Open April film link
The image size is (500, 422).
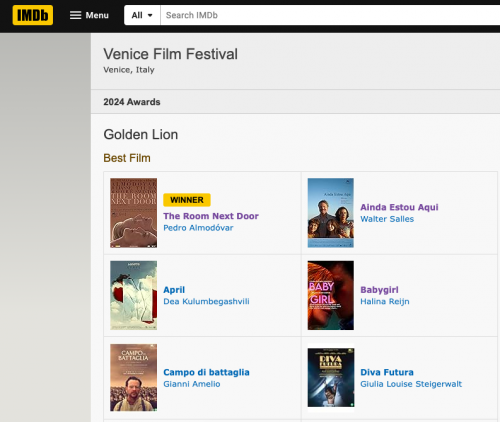pos(174,290)
